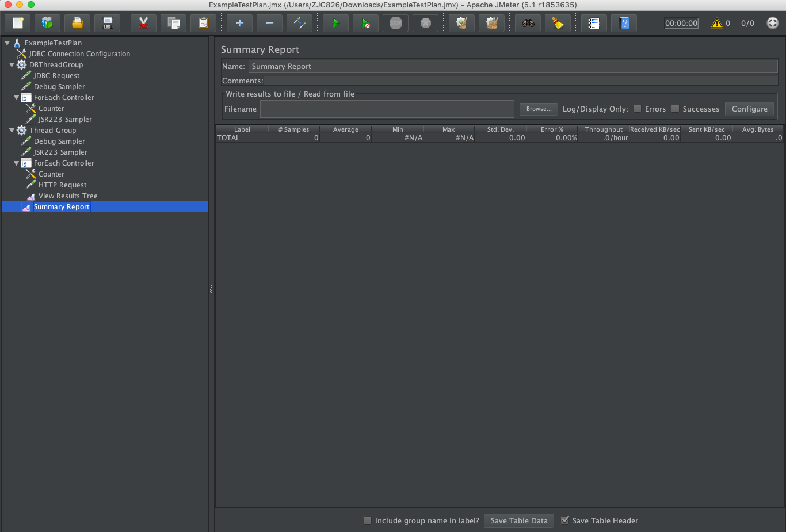
Task: Collapse the ExampleTestPlan root node
Action: point(7,43)
